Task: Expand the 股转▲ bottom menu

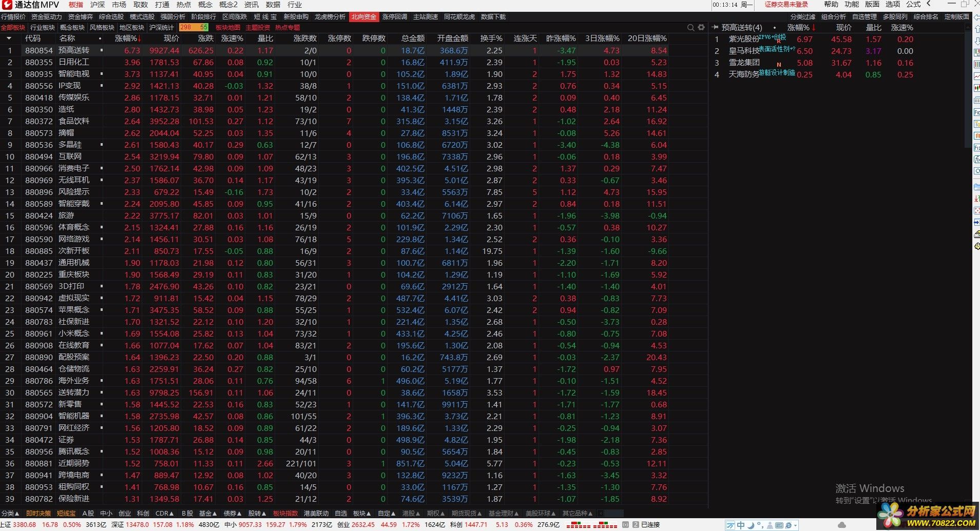Action: [257, 513]
